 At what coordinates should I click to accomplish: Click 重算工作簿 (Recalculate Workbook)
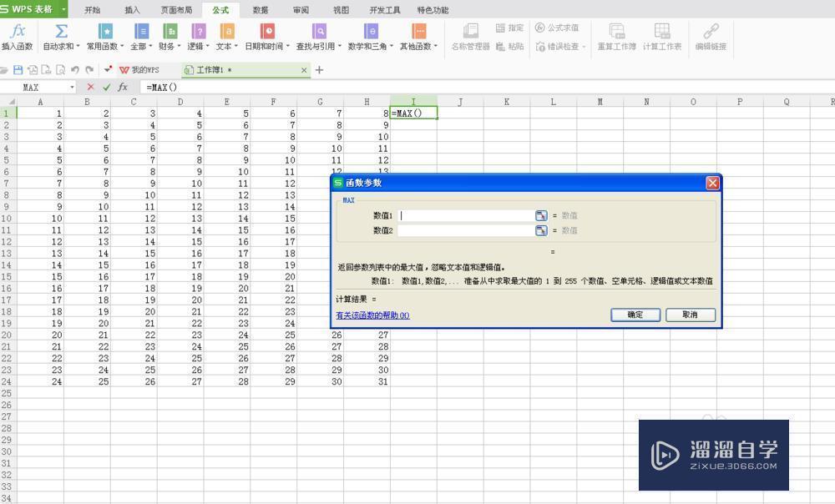(616, 39)
